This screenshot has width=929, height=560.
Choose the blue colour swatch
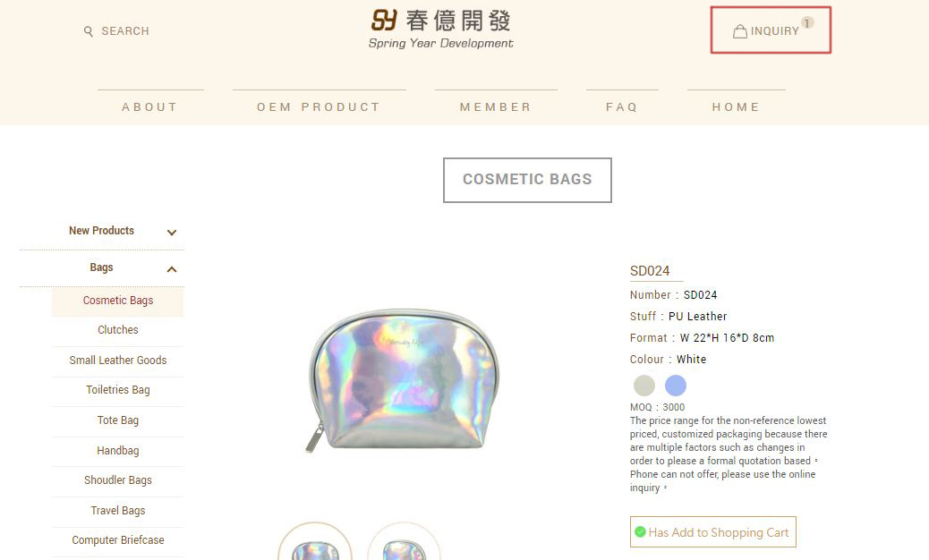(x=676, y=386)
